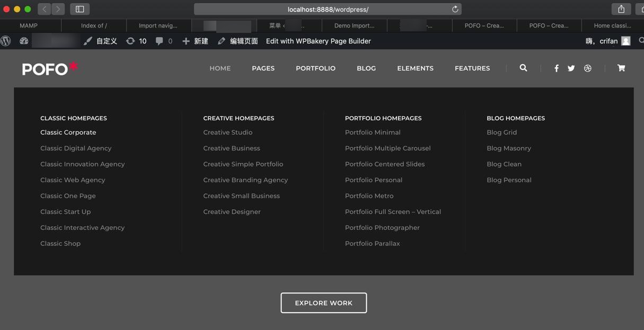Viewport: 644px width, 330px height.
Task: Open Creative Small Business link
Action: [241, 196]
